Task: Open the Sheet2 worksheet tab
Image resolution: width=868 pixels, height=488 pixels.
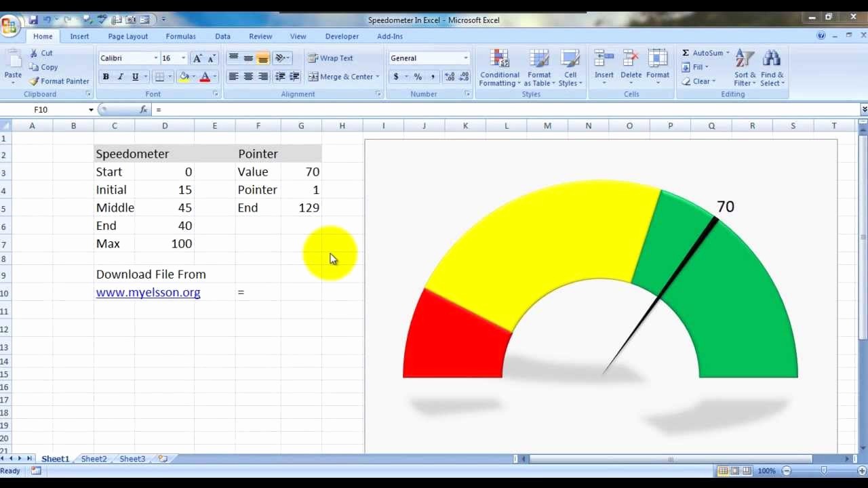Action: point(94,459)
